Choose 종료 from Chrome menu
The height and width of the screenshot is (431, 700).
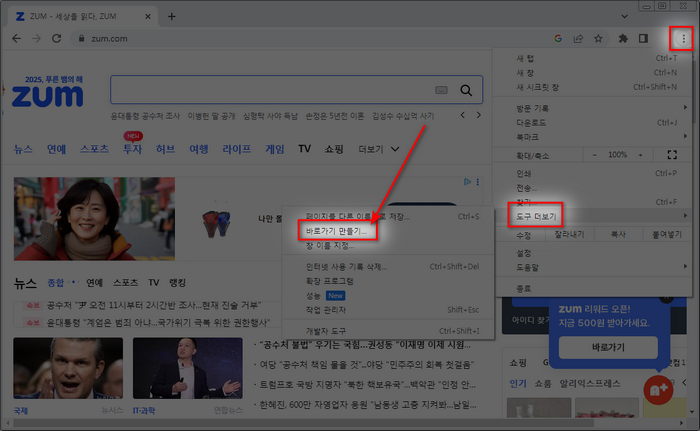tap(594, 288)
